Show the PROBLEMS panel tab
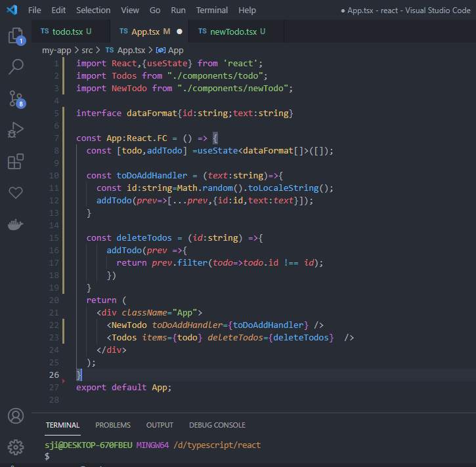 pos(113,425)
